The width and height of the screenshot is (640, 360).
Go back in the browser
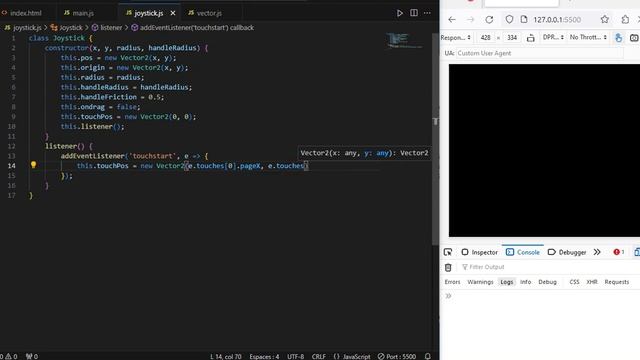[x=452, y=19]
